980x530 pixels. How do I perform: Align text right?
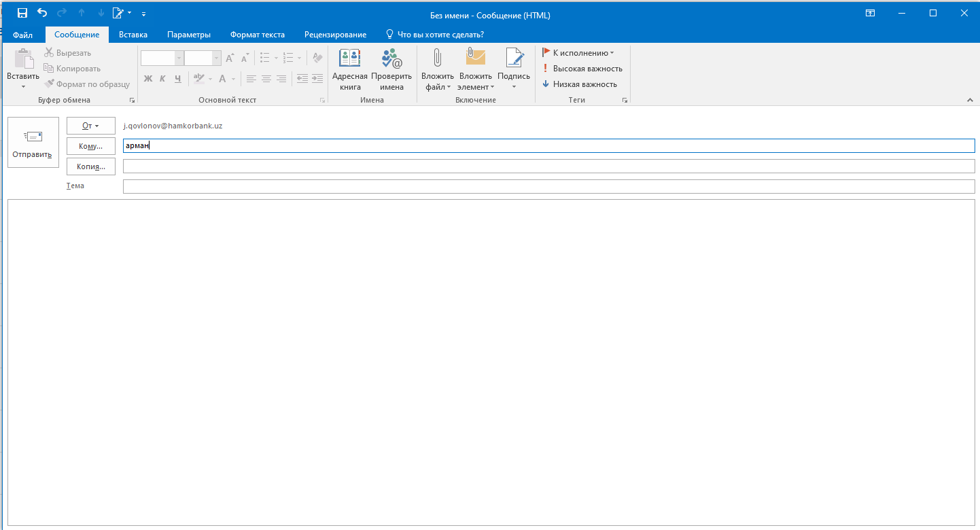(x=281, y=79)
